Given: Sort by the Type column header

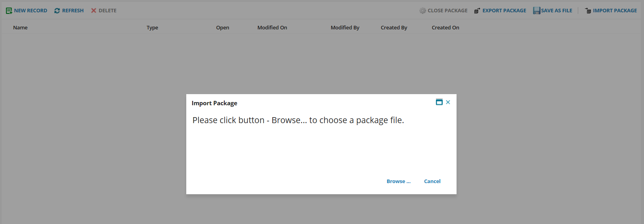Looking at the screenshot, I should tap(152, 28).
